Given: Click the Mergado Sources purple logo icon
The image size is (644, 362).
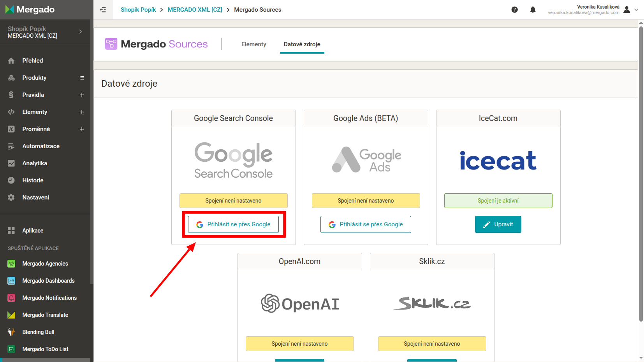Looking at the screenshot, I should (111, 44).
